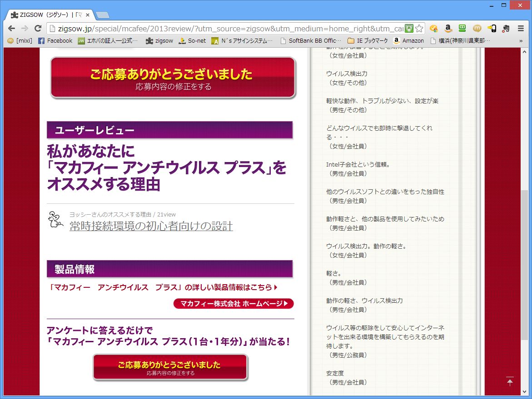The image size is (532, 399).
Task: Click the page scrollbar down arrow
Action: click(525, 392)
